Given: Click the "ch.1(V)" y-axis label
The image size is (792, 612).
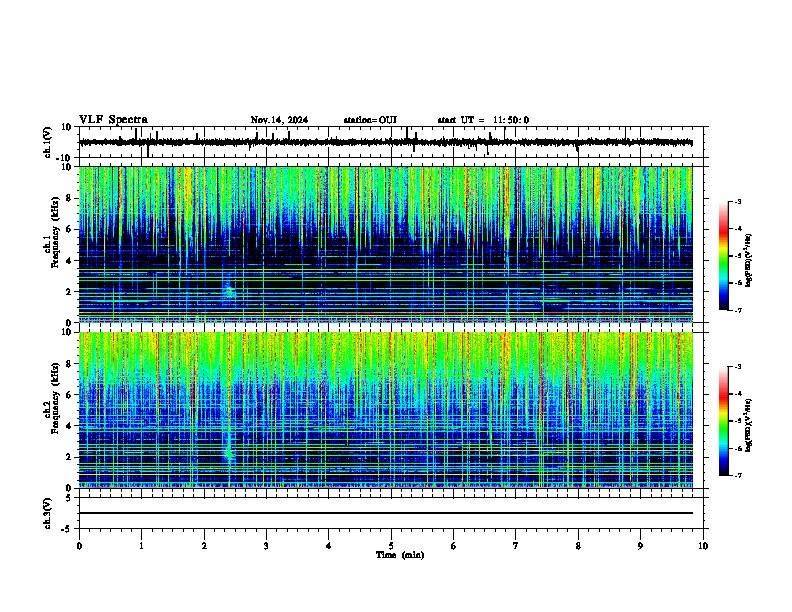Looking at the screenshot, I should 48,142.
